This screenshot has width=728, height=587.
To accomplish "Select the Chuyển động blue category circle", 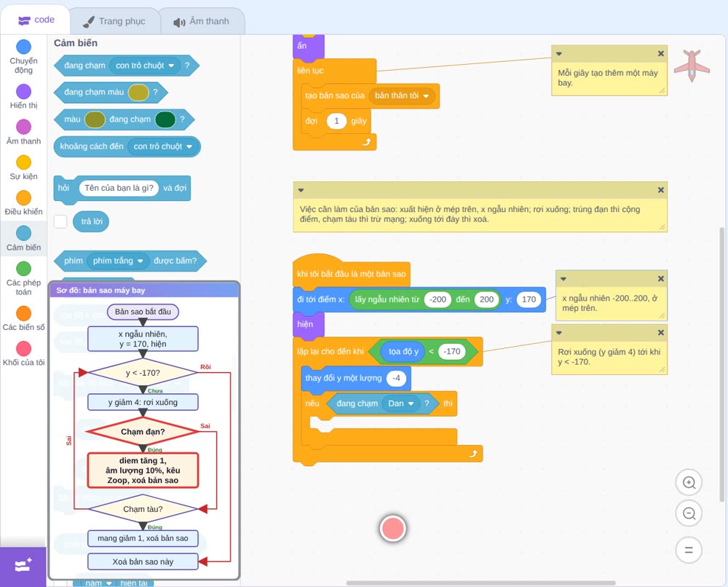I will click(x=24, y=47).
